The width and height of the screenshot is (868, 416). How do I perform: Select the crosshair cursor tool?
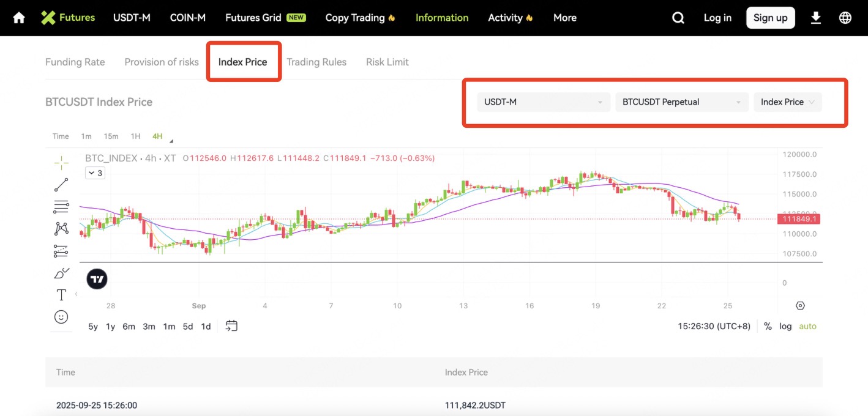(61, 162)
